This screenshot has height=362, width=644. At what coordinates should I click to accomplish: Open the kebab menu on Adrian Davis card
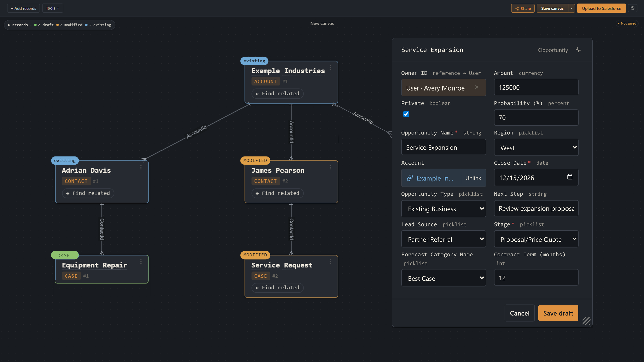(141, 167)
